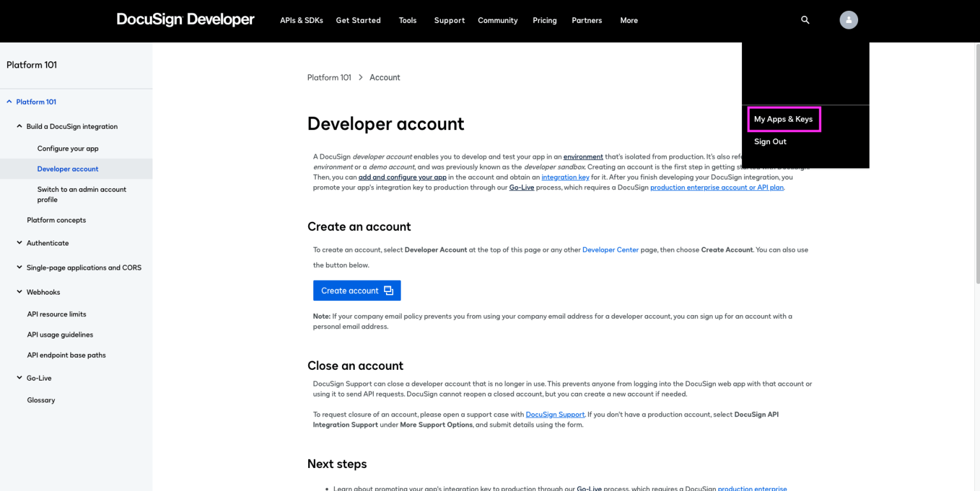Open the Developer Center link

pyautogui.click(x=610, y=249)
